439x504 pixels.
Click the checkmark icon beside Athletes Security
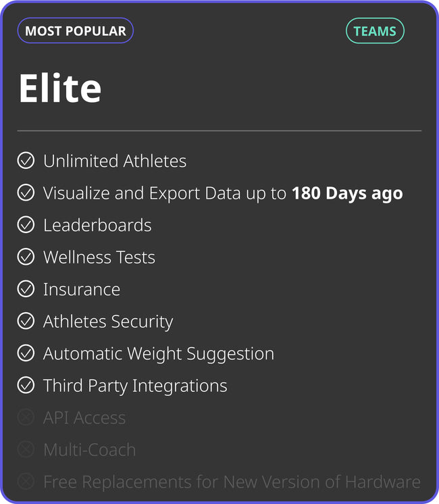coord(26,322)
